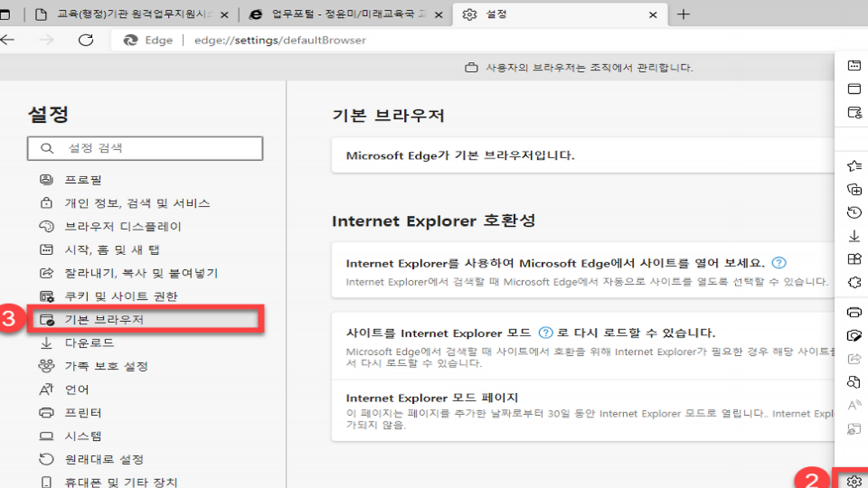Switch to the 업무포털 tab
This screenshot has width=868, height=488.
click(x=346, y=14)
